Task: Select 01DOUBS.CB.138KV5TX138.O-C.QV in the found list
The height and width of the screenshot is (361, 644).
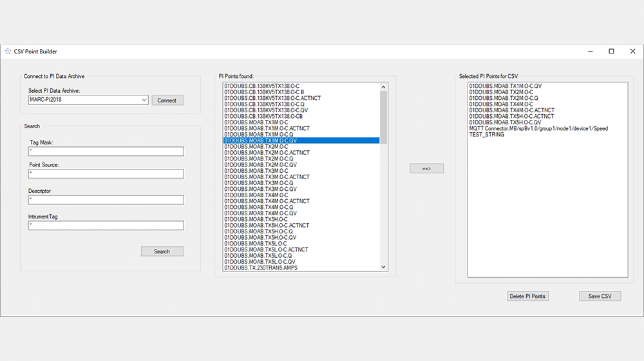Action: 301,110
